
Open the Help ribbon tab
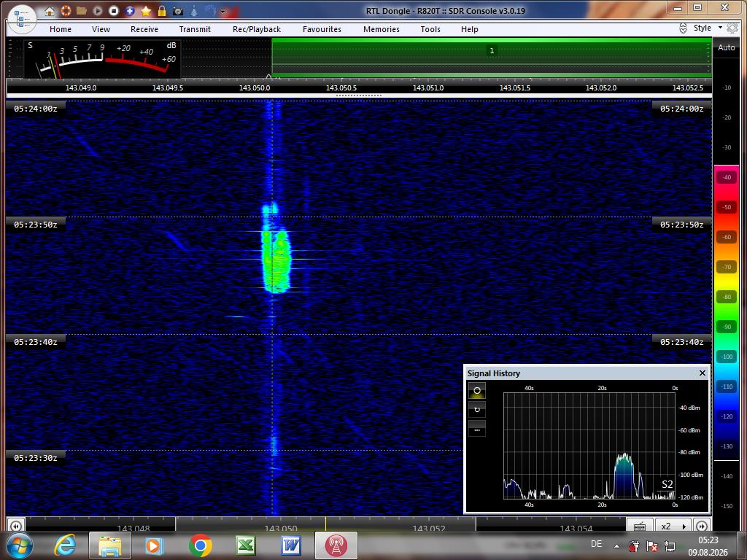pos(469,29)
